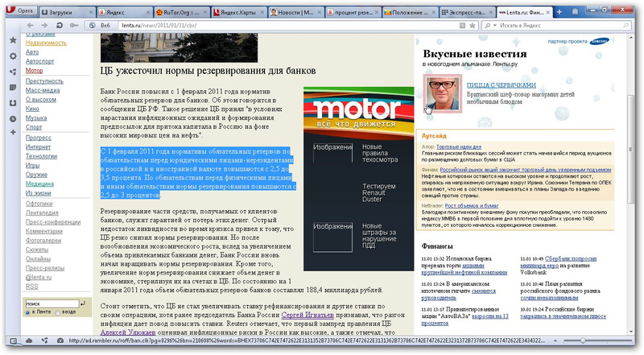Click the reload page icon
Viewport: 644px width, 355px height.
tap(59, 27)
